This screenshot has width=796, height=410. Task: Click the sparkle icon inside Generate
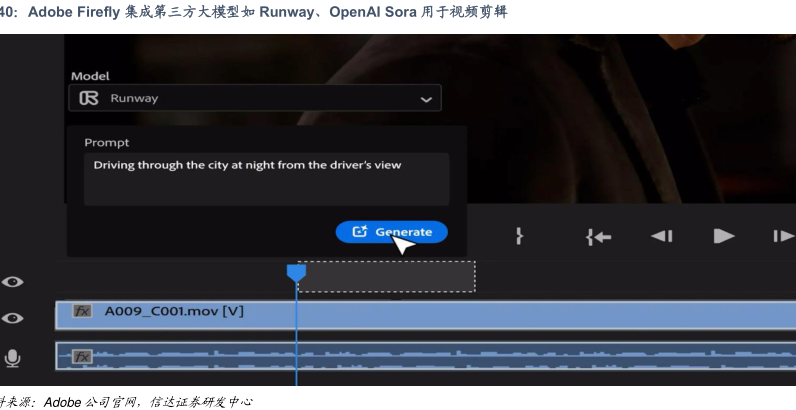pyautogui.click(x=359, y=231)
